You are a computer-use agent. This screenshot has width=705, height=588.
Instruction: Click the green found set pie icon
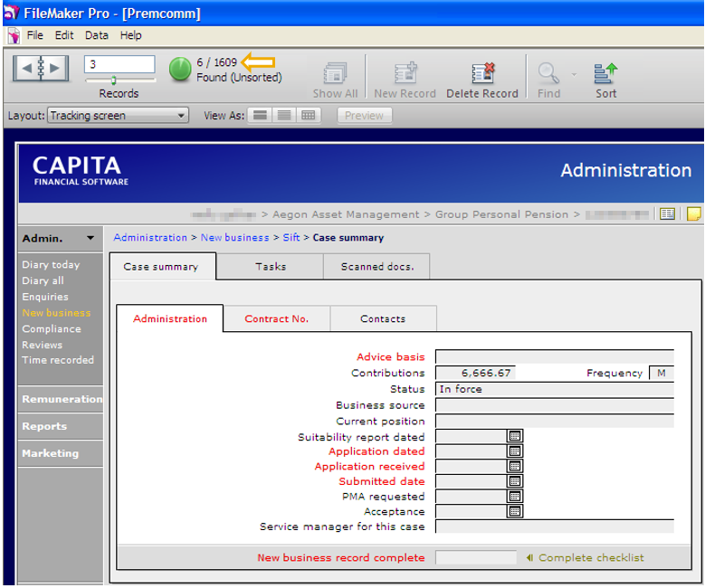coord(180,69)
